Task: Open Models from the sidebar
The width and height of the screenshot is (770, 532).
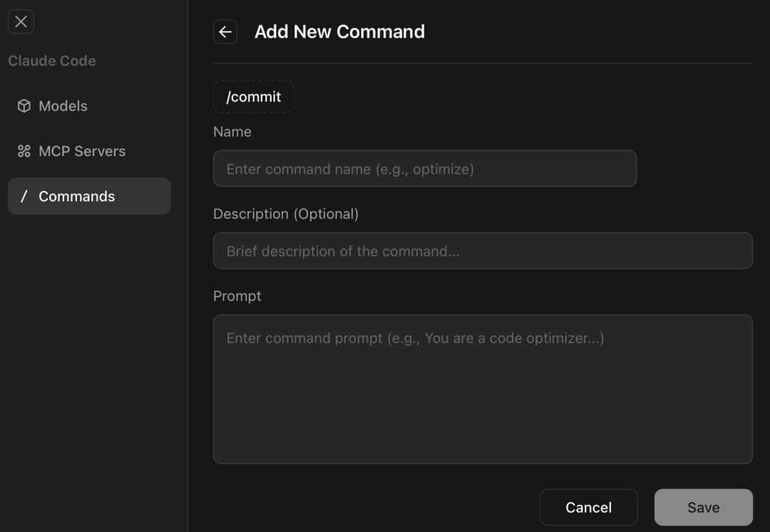Action: tap(63, 106)
